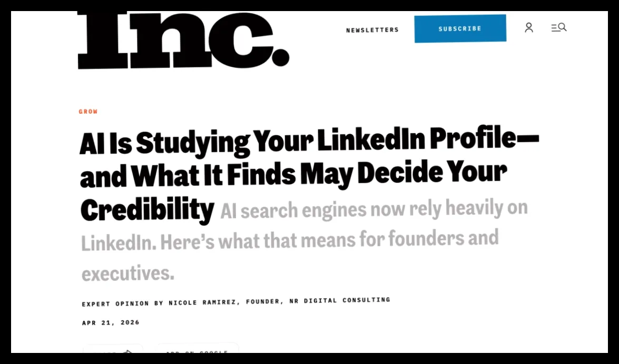Click the Apr 21, 2026 publish date
Viewport: 619px width, 364px height.
111,322
